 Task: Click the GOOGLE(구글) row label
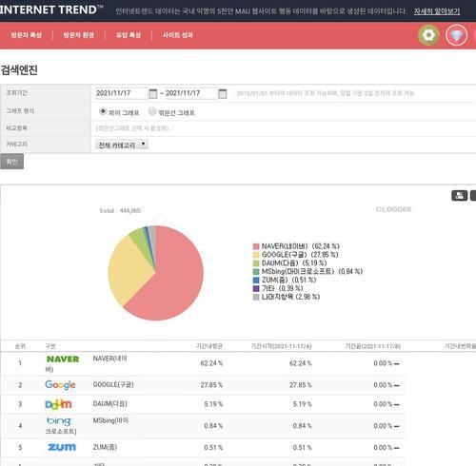113,384
